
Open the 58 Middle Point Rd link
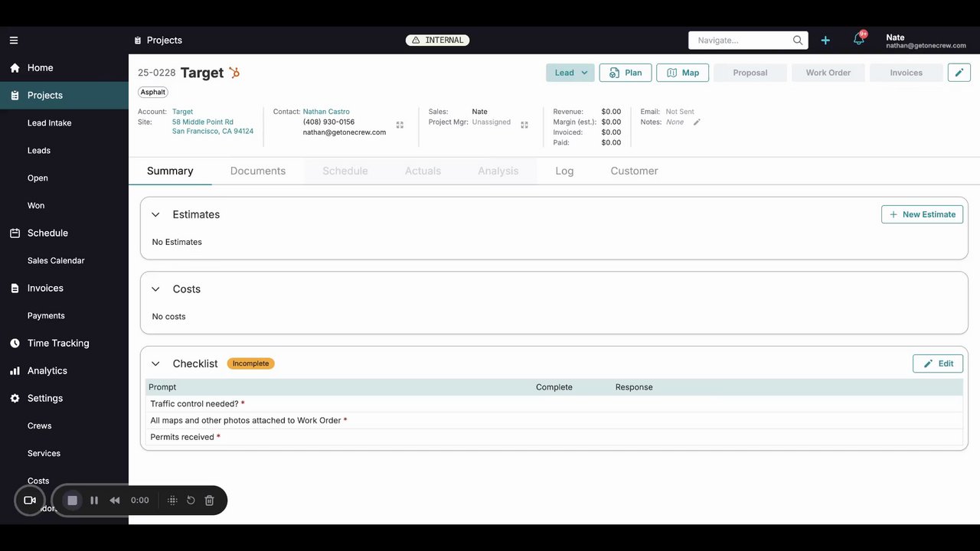coord(203,122)
